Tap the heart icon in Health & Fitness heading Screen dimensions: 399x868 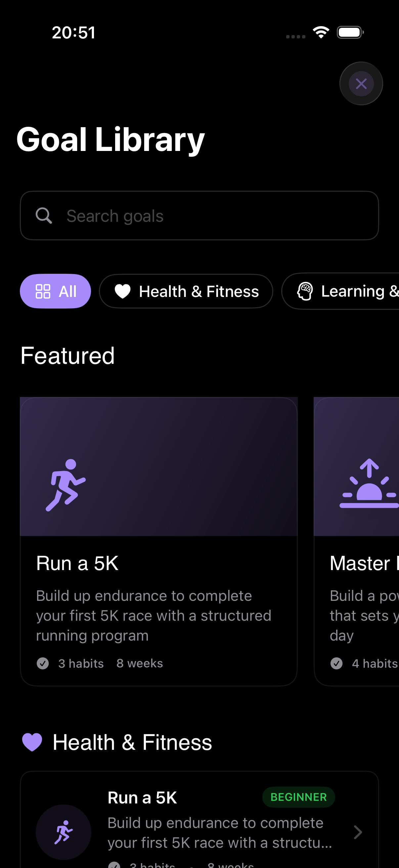(32, 742)
